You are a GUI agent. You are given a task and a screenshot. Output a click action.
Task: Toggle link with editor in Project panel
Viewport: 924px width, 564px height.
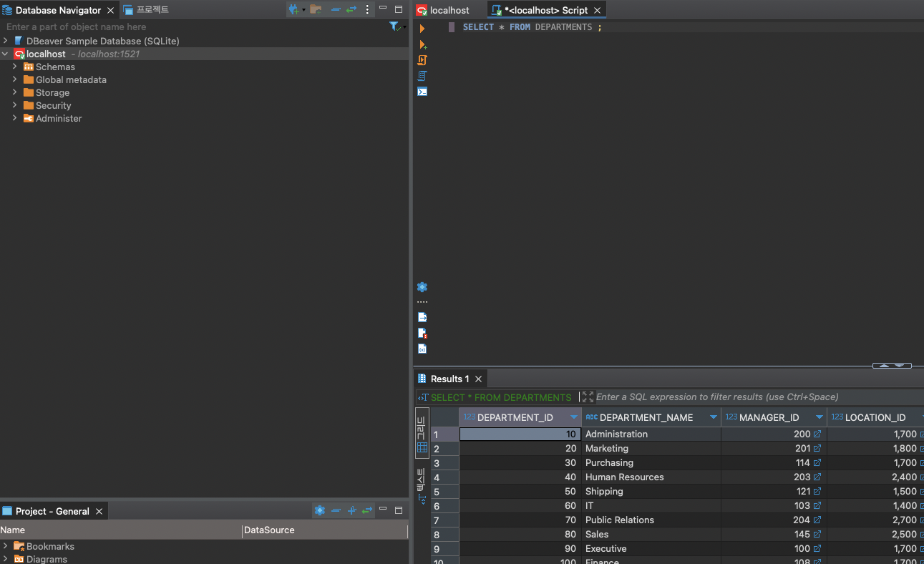(x=367, y=510)
